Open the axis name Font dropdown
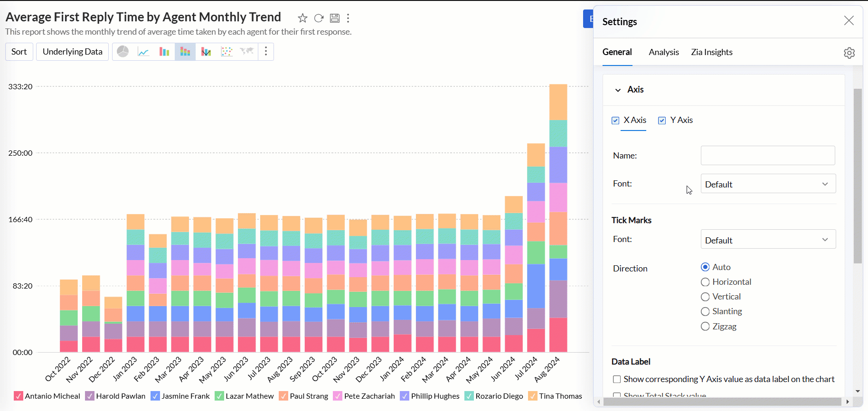This screenshot has width=868, height=411. [x=768, y=184]
